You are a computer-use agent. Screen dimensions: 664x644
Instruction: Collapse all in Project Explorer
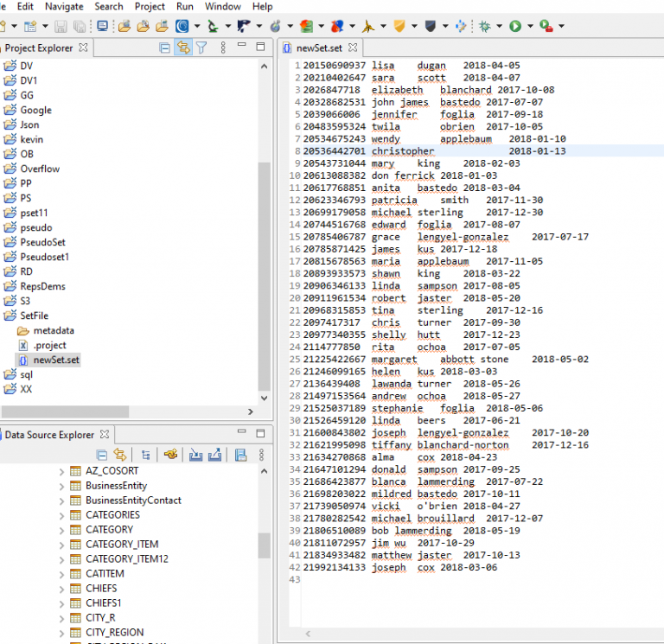pyautogui.click(x=165, y=48)
